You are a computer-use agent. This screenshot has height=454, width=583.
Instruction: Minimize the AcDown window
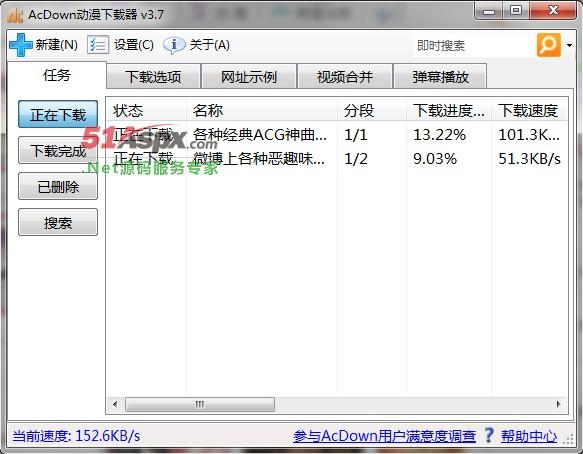[x=489, y=11]
